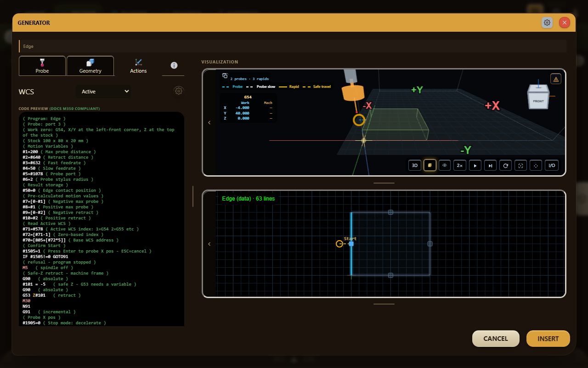Click the fit-to-view frame icon
The height and width of the screenshot is (368, 588).
[520, 165]
